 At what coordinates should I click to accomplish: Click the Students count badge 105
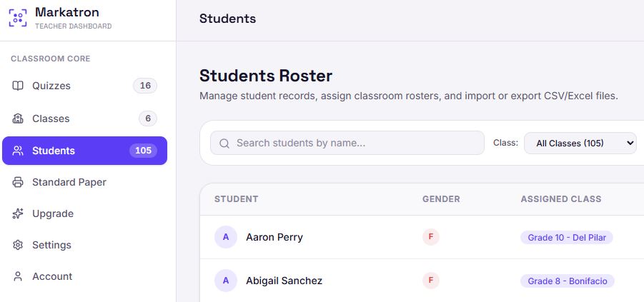click(x=144, y=151)
